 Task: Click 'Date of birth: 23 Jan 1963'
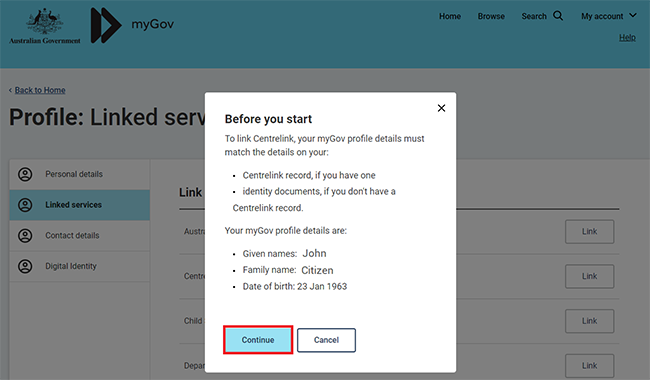295,286
